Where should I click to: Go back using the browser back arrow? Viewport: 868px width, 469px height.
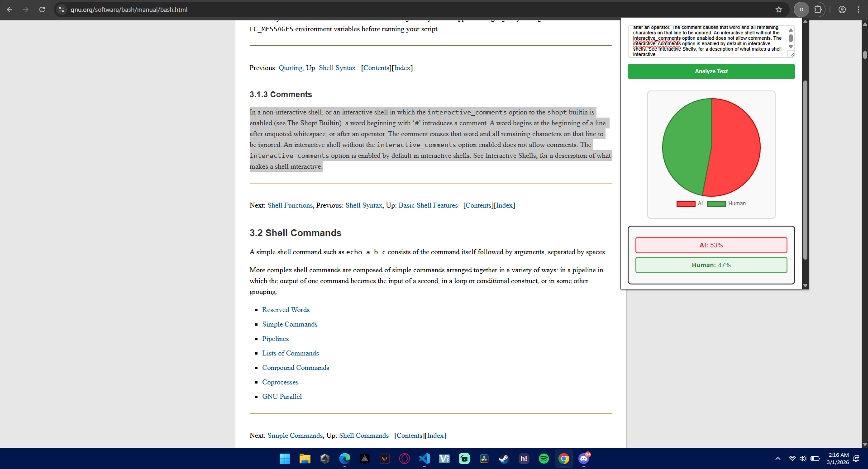(10, 9)
